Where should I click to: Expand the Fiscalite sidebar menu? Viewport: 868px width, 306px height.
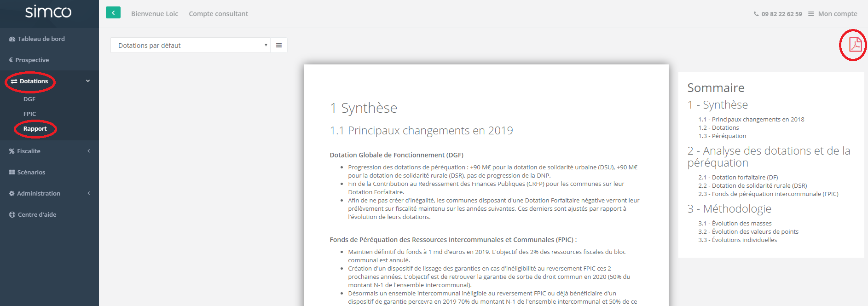click(x=88, y=151)
